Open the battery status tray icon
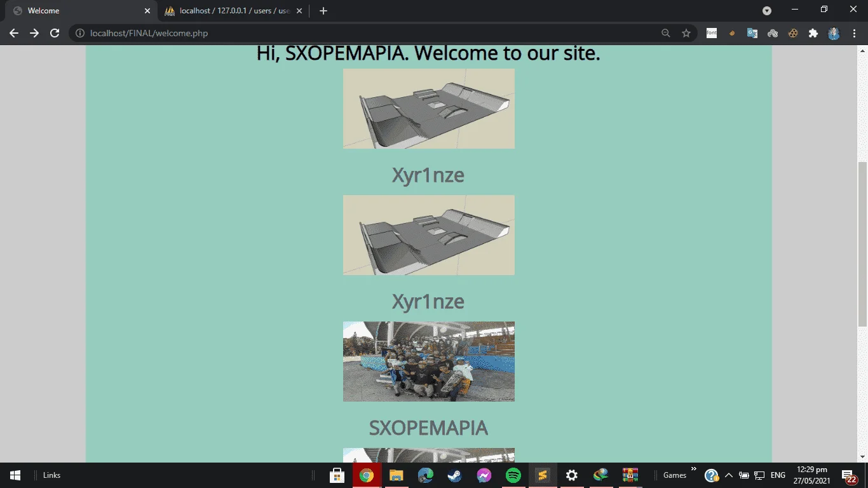 click(744, 475)
